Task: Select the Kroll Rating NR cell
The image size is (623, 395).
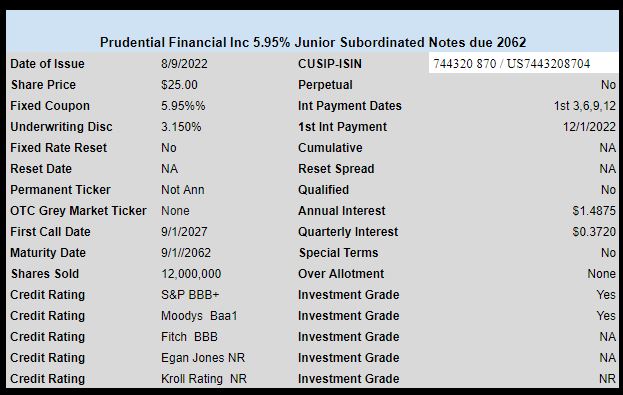Action: coord(204,379)
